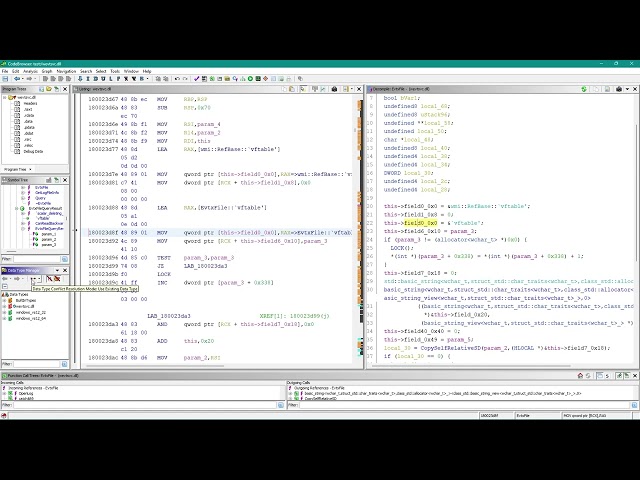640x480 pixels.
Task: Click the blue down arrow direction toggle
Action: coord(80,79)
